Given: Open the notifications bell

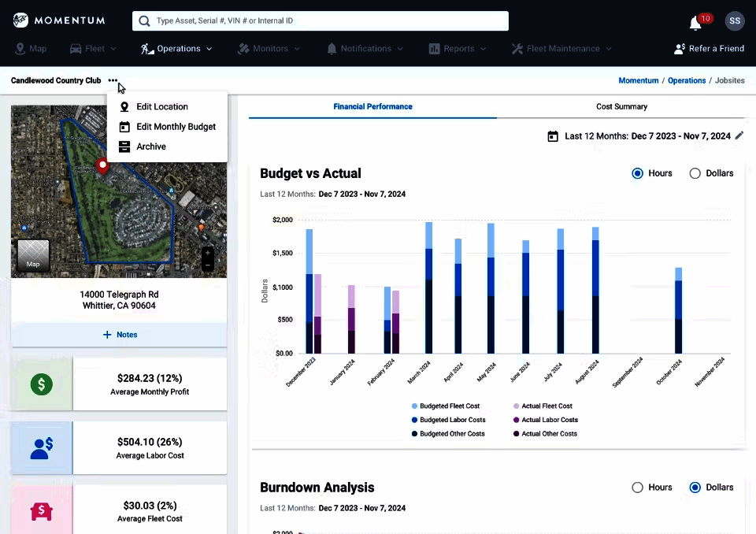Looking at the screenshot, I should tap(694, 22).
